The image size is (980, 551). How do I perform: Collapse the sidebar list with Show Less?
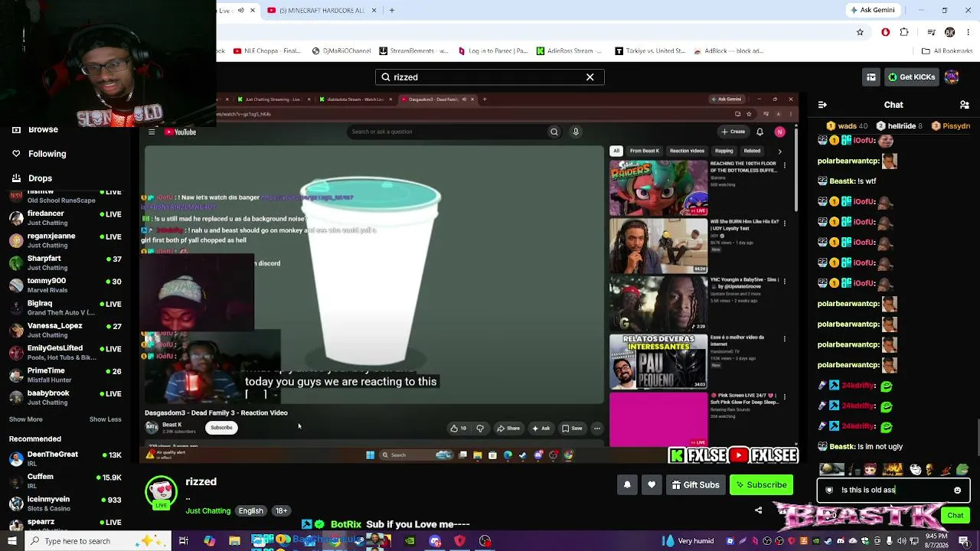106,419
